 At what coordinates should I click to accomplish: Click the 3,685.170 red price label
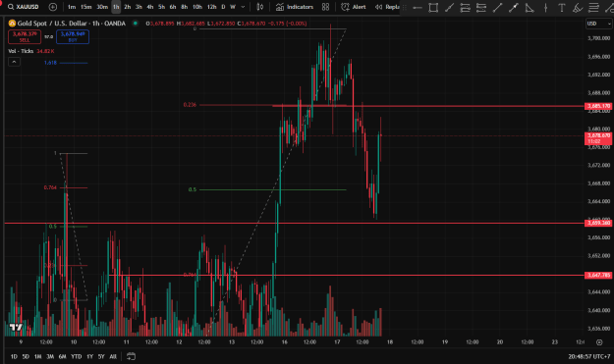[x=598, y=106]
